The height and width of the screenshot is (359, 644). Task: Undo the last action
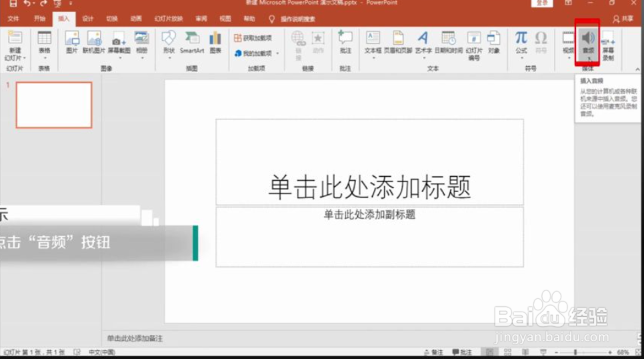click(27, 3)
